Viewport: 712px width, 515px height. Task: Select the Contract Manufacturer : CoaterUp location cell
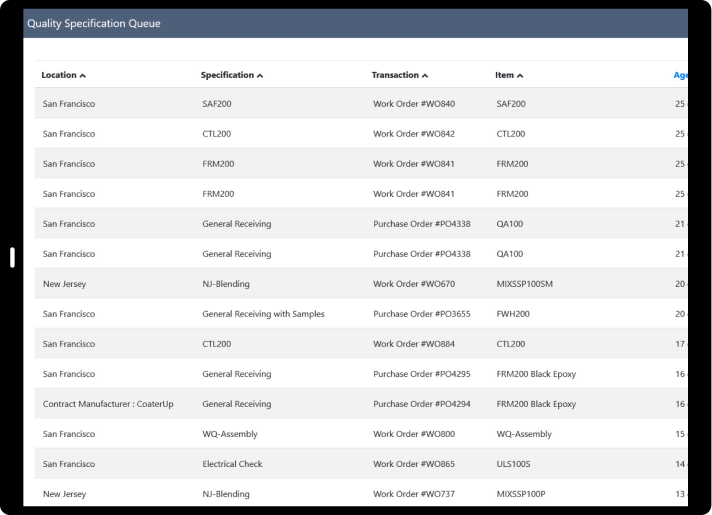(x=108, y=404)
